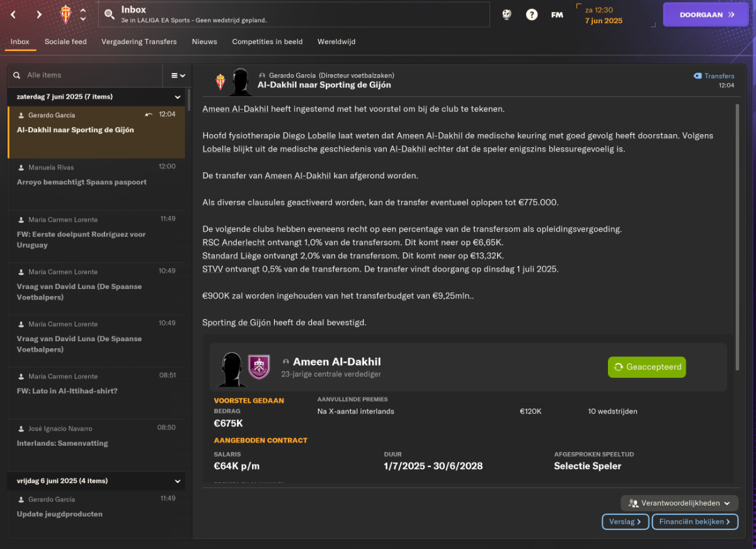The image size is (756, 549).
Task: Open the Sporting de Gijón club badge menu
Action: (66, 14)
